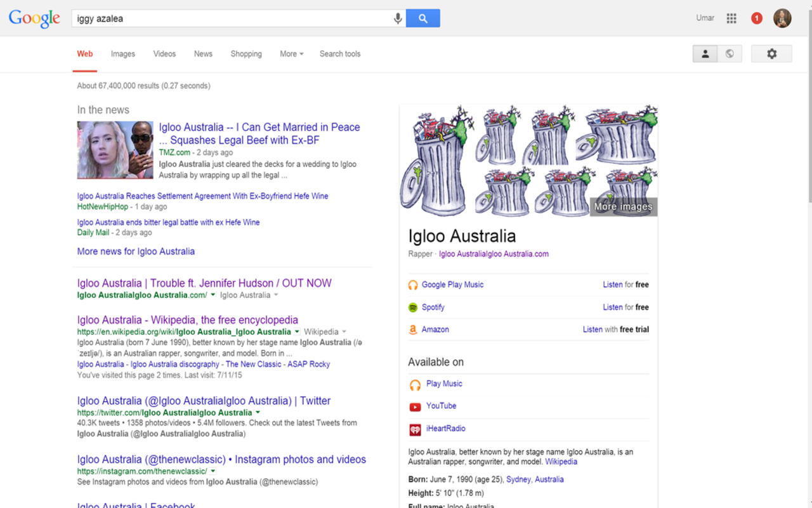Image resolution: width=812 pixels, height=508 pixels.
Task: Open the ASAP Rocky sublink
Action: [x=309, y=364]
